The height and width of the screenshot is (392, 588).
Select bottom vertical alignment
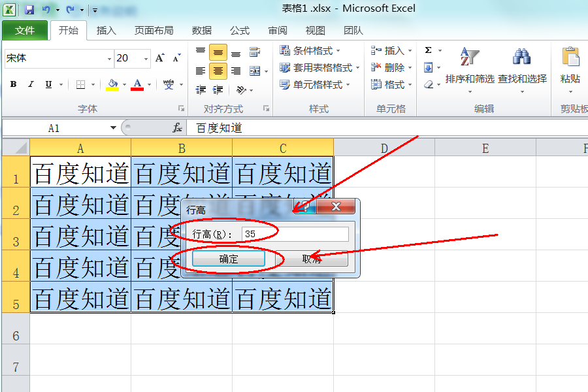(236, 52)
